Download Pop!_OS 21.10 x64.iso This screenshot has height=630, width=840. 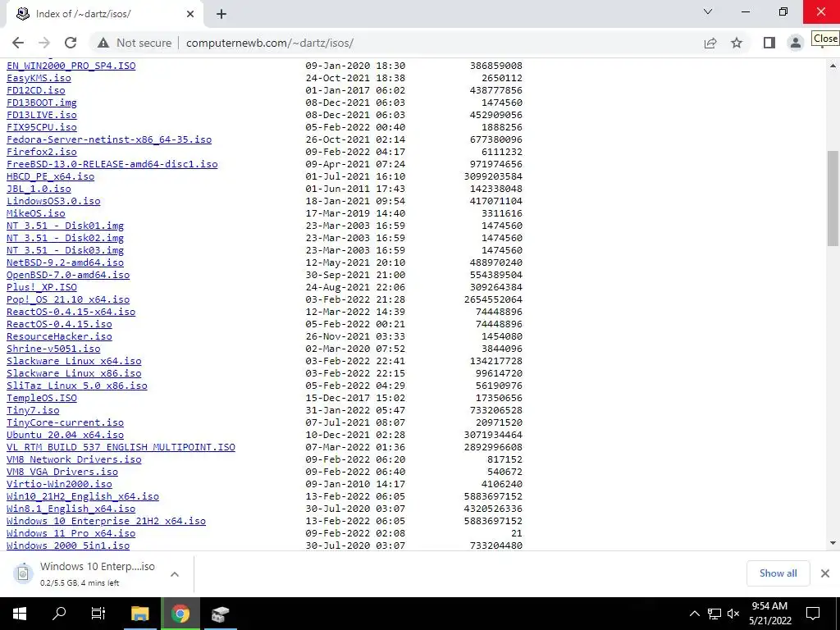(x=68, y=299)
